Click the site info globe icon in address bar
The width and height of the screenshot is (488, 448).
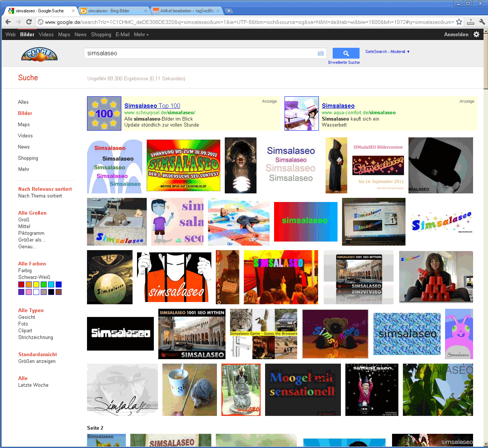point(41,22)
